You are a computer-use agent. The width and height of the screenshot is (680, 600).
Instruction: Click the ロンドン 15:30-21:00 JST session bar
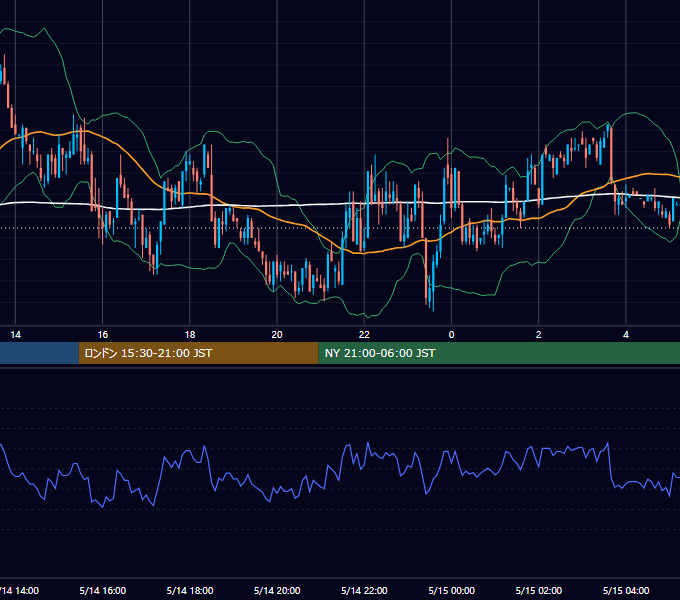tap(199, 353)
